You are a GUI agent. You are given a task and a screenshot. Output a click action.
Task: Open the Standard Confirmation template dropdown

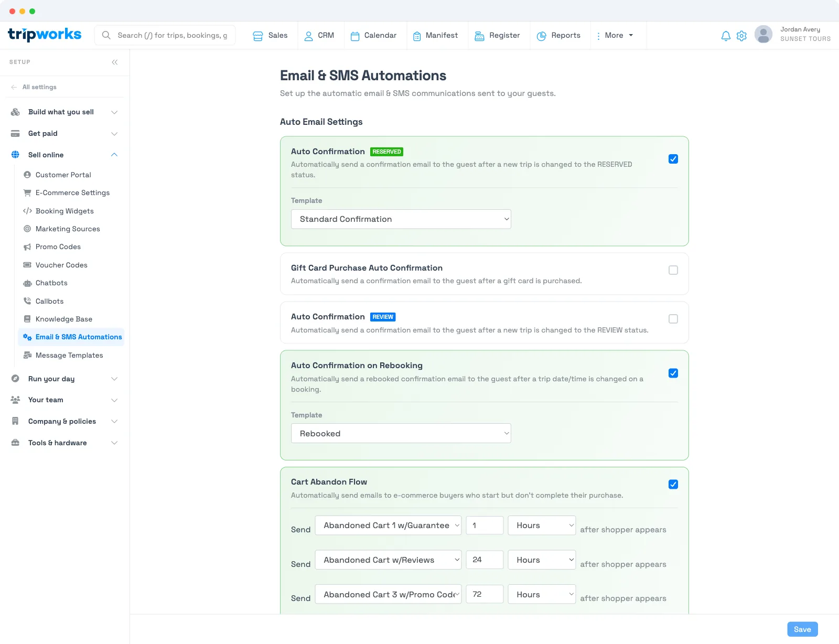pyautogui.click(x=401, y=219)
